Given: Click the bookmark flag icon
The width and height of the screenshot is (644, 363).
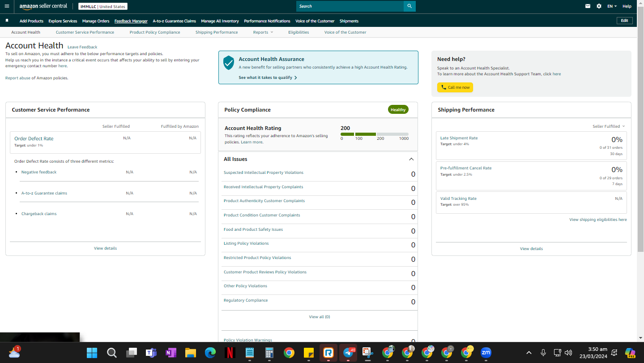Looking at the screenshot, I should pyautogui.click(x=7, y=21).
